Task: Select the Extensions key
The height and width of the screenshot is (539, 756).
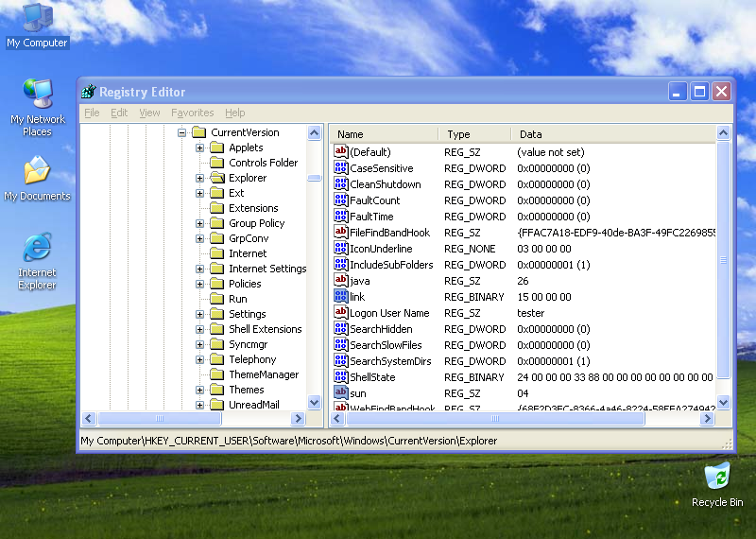Action: coord(253,208)
